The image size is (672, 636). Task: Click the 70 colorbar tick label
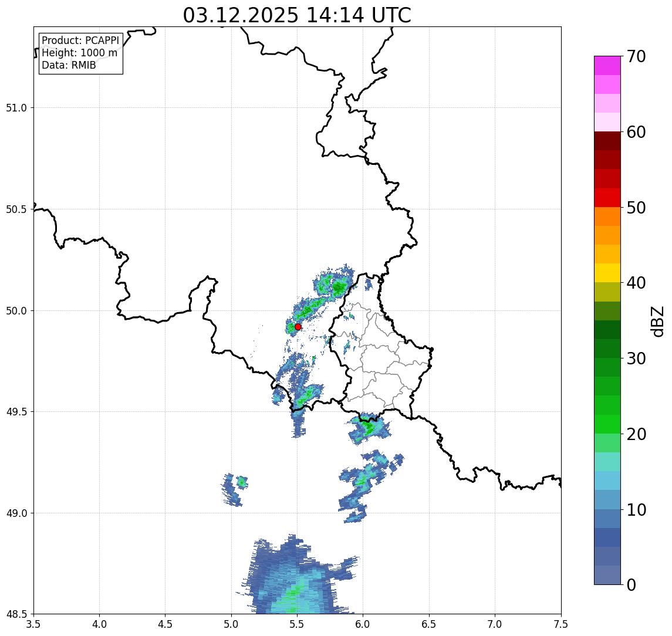(636, 56)
